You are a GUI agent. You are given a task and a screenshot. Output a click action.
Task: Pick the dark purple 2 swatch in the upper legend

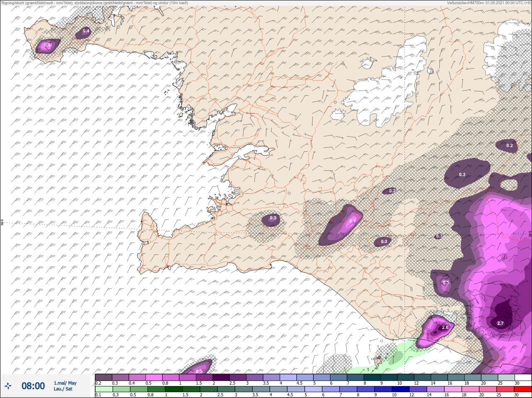click(x=221, y=377)
